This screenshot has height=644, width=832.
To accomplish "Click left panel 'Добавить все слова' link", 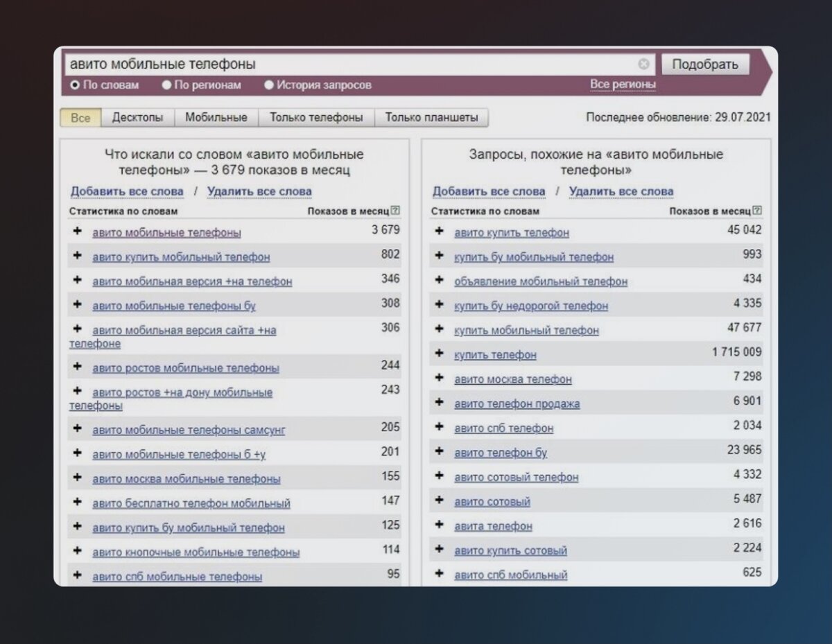I will coord(127,192).
